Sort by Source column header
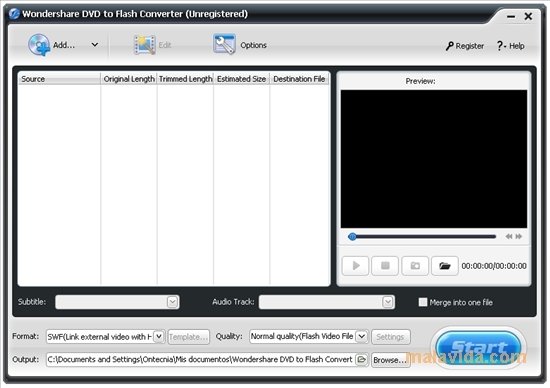This screenshot has height=388, width=550. click(59, 79)
